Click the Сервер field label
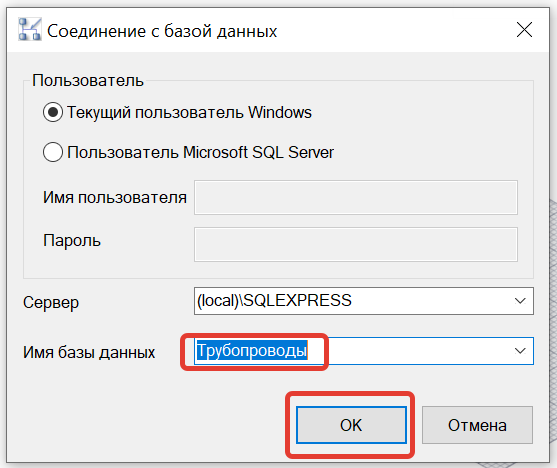Viewport: 557px width, 468px height. (x=51, y=302)
